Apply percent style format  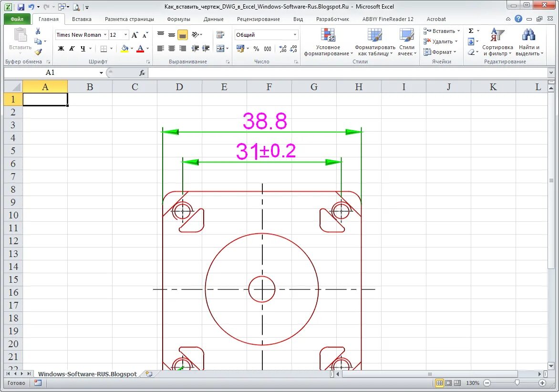(256, 49)
